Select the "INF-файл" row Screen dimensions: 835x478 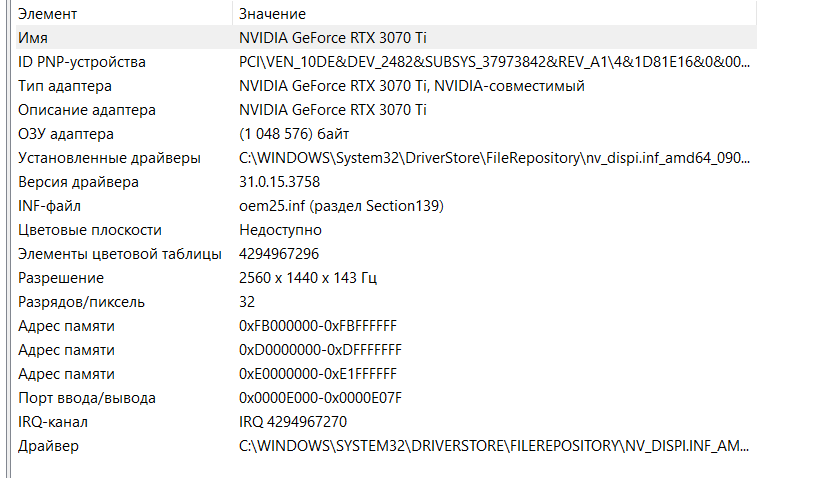click(x=48, y=206)
